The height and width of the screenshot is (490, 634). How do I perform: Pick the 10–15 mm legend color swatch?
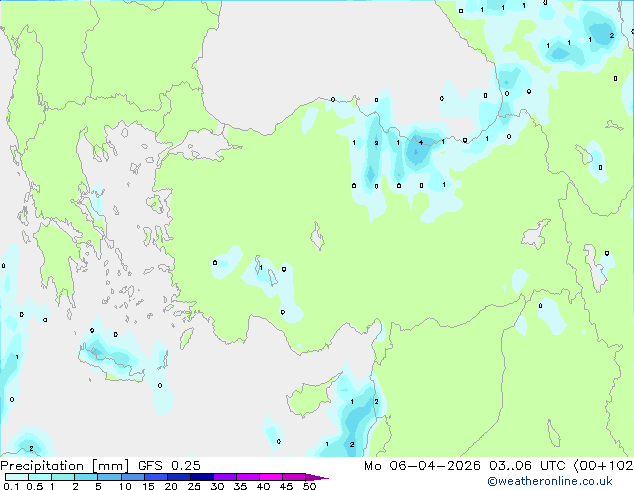[x=133, y=477]
